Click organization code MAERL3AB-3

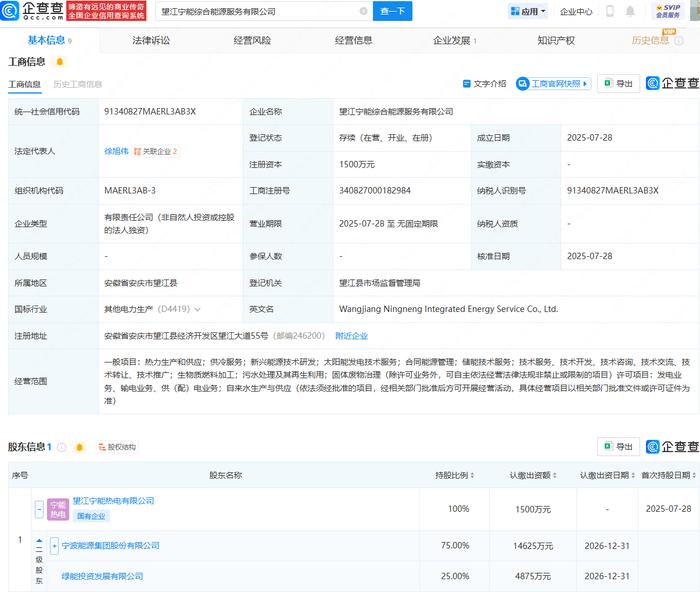pyautogui.click(x=130, y=191)
